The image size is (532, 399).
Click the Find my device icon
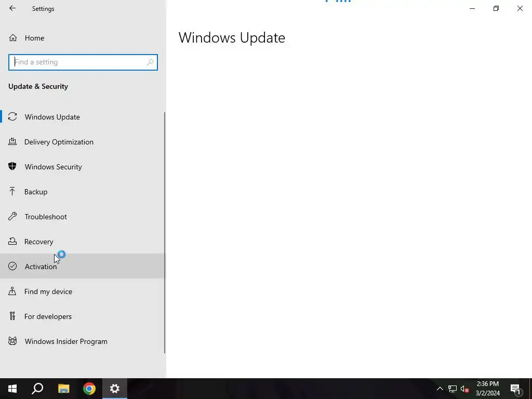(12, 291)
